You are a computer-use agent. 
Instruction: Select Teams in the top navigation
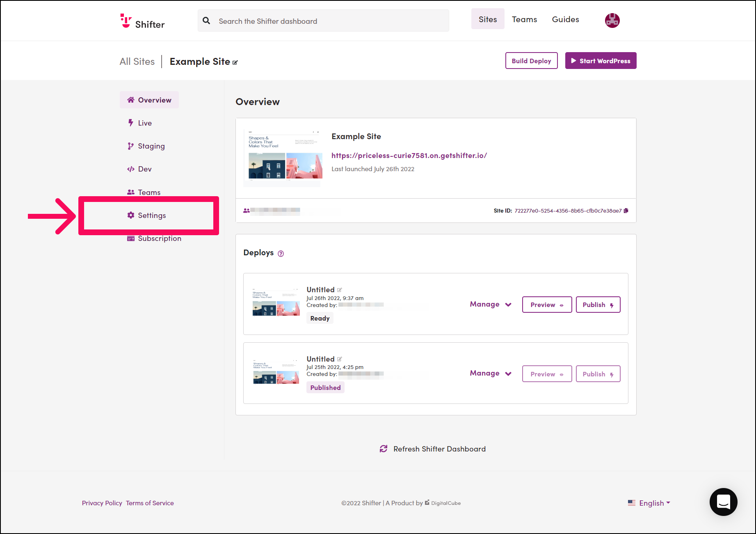524,19
